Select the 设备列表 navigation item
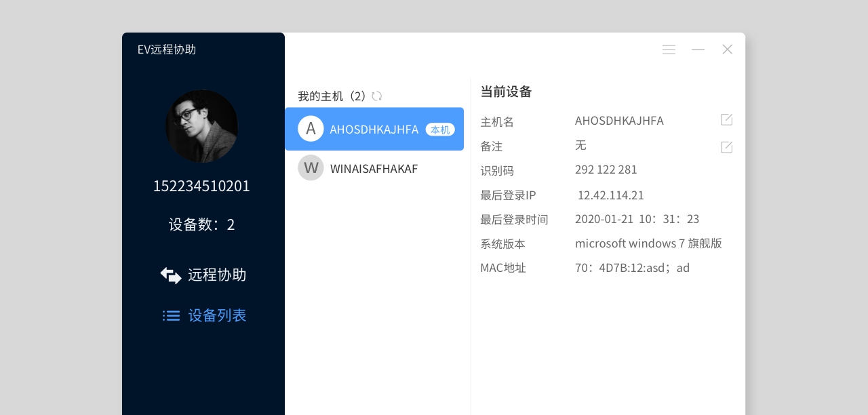868x415 pixels. [217, 315]
